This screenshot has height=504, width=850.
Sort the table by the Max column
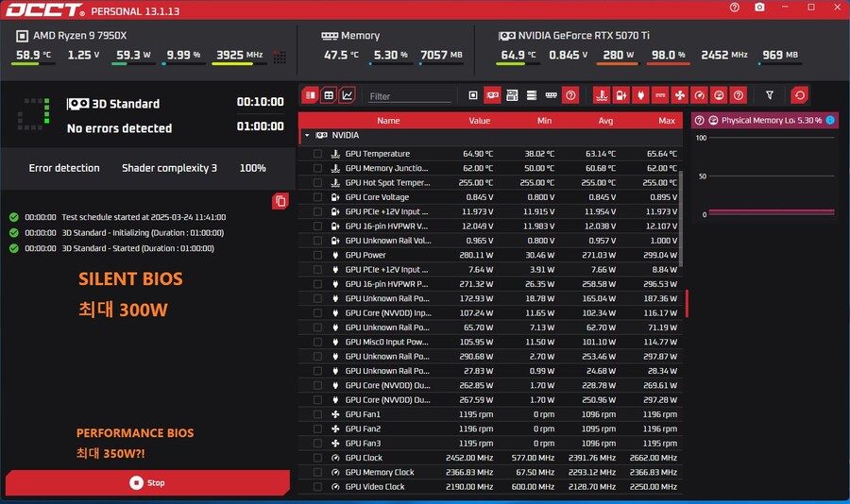[667, 121]
